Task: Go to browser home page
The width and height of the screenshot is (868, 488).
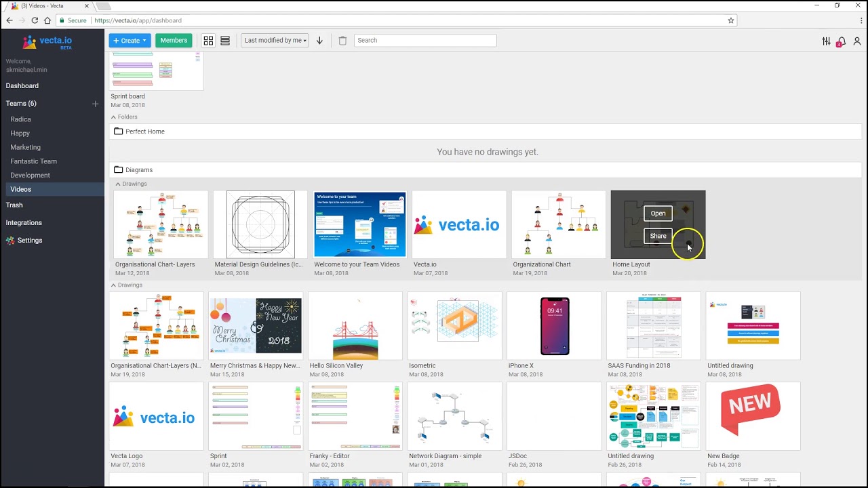Action: pyautogui.click(x=49, y=20)
